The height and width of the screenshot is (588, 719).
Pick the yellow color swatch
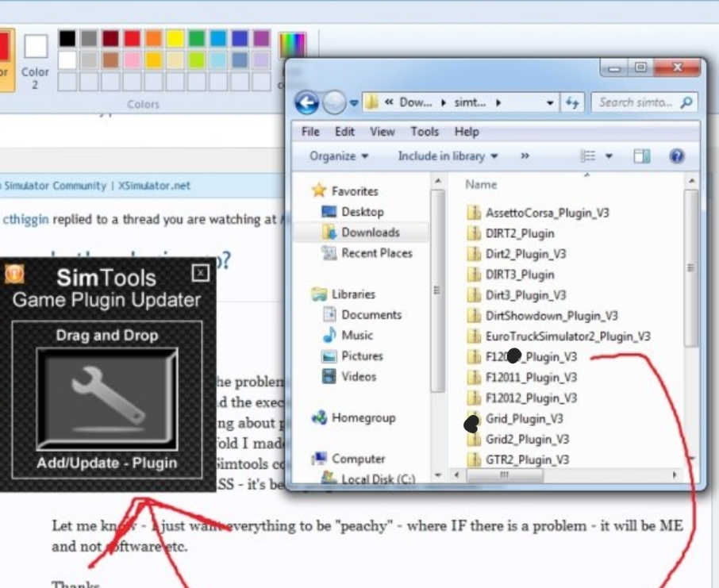click(x=175, y=38)
